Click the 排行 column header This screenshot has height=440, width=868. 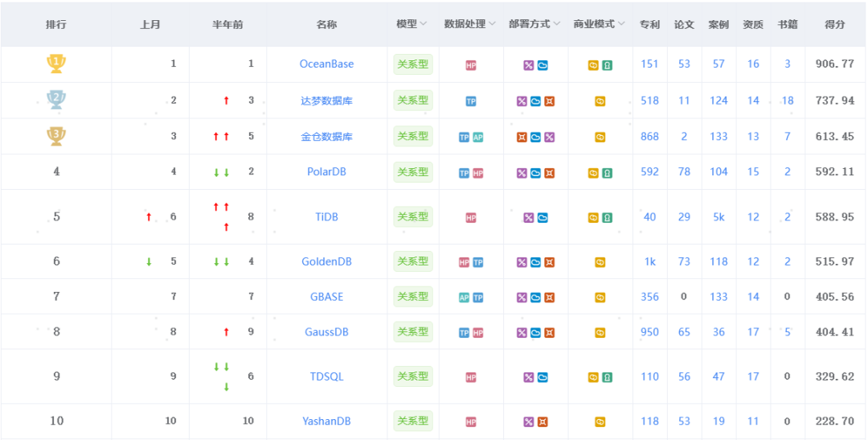click(x=56, y=24)
